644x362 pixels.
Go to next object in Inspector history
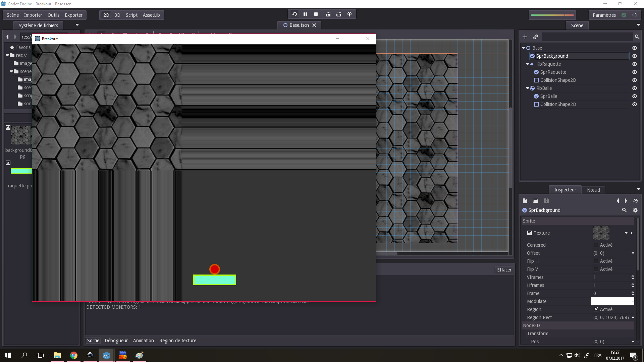626,201
